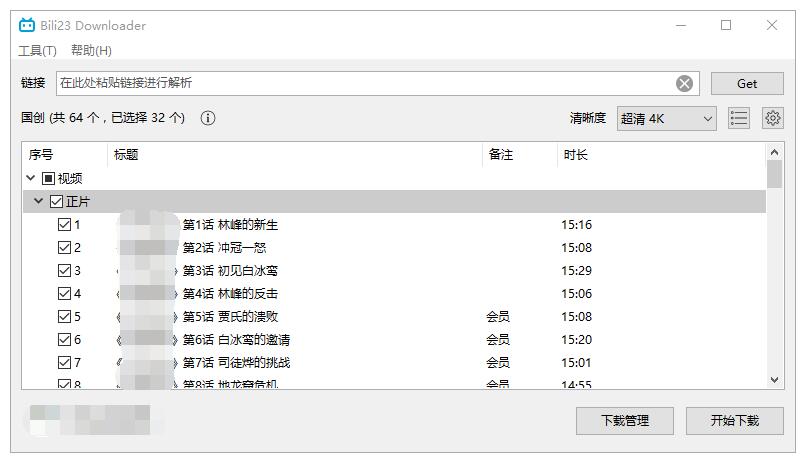Screen dimensions: 808x464
Task: Open the 工具(T) menu
Action: pyautogui.click(x=37, y=51)
